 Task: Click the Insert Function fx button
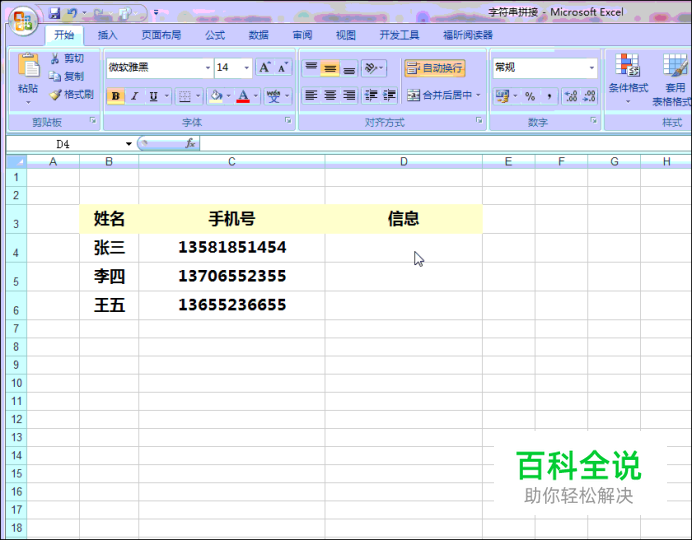[190, 143]
